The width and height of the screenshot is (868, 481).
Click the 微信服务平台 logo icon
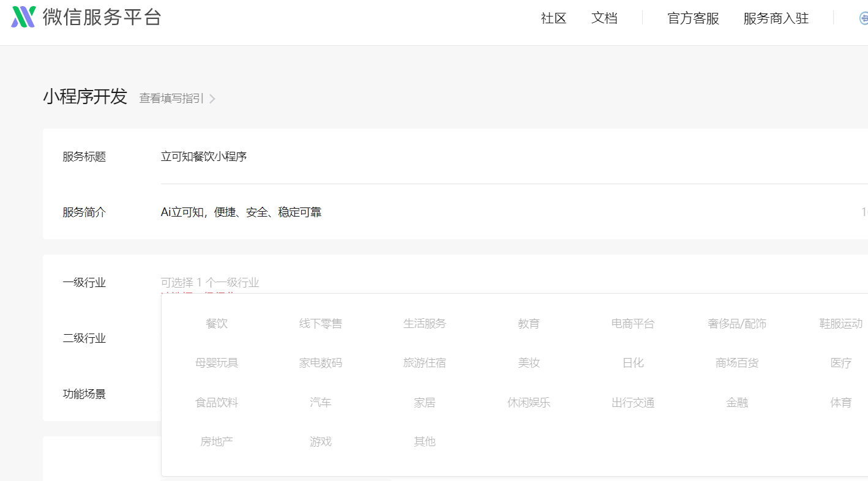click(24, 17)
